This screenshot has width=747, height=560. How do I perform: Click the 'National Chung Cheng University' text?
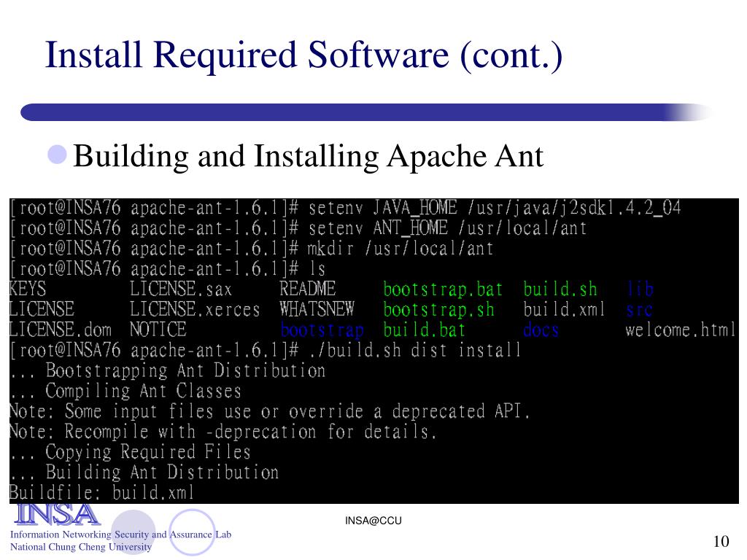click(81, 547)
